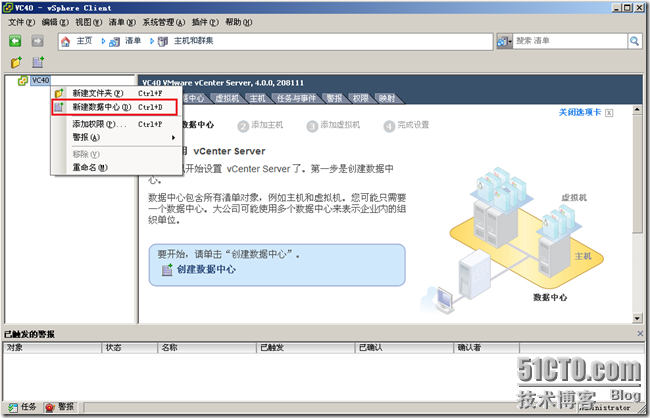This screenshot has width=650, height=418.
Task: Click the 警报 button in status bar
Action: 60,407
